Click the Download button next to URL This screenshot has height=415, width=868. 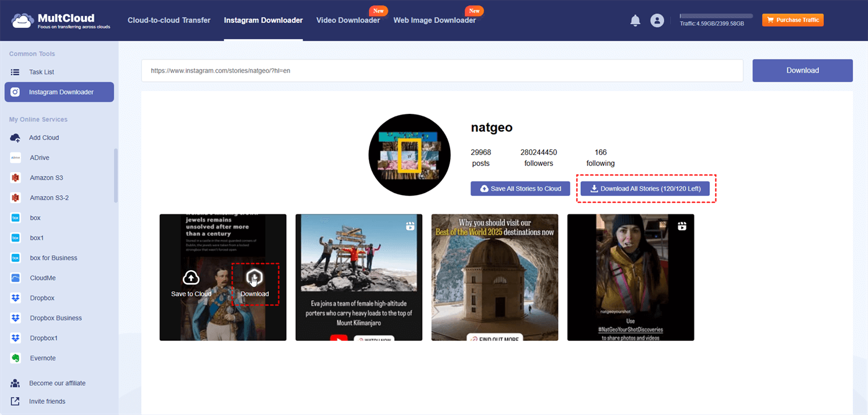click(x=803, y=71)
